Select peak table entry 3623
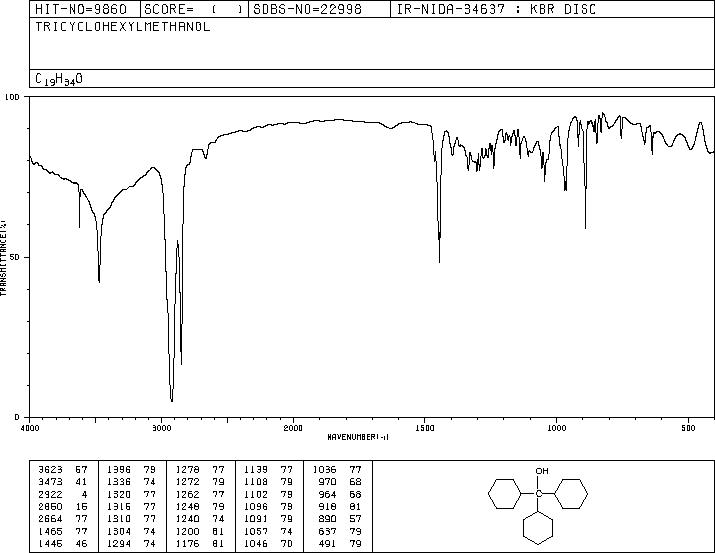715x553 pixels. (x=62, y=470)
